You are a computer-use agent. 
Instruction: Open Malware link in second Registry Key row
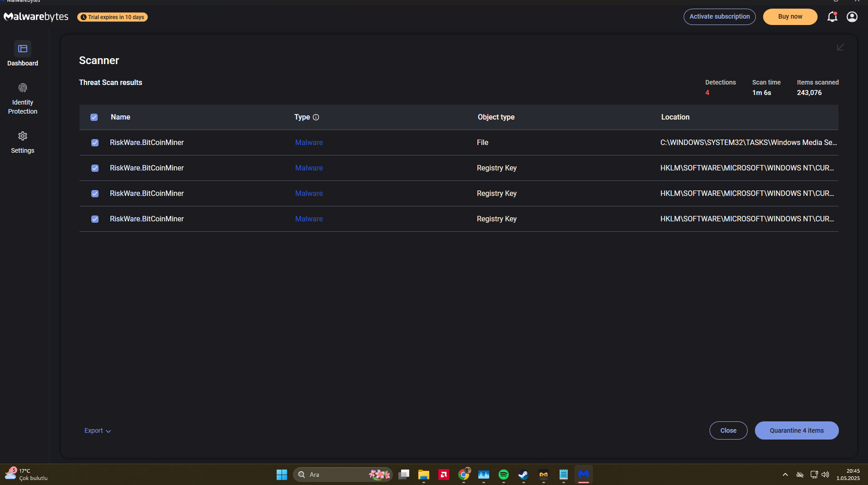(x=309, y=194)
